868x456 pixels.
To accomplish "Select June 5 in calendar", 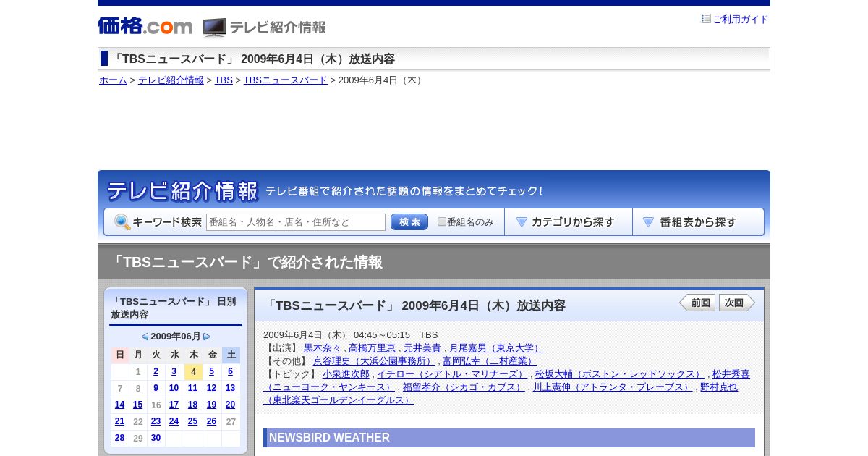I will click(211, 371).
